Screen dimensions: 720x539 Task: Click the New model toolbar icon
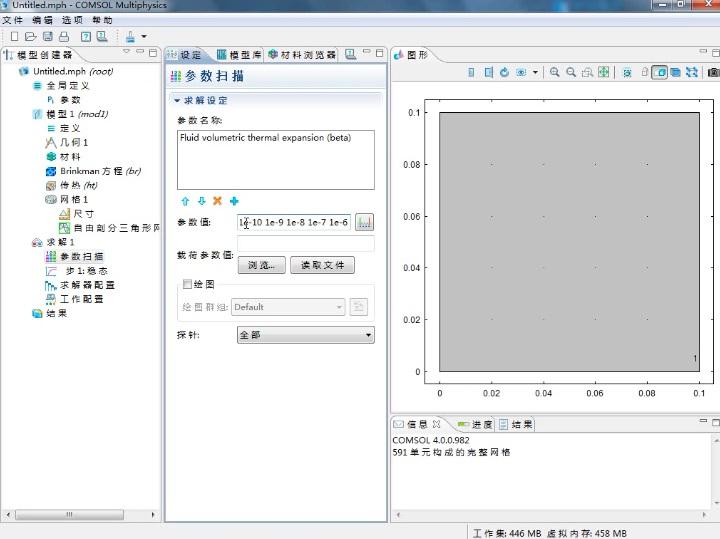pos(14,36)
